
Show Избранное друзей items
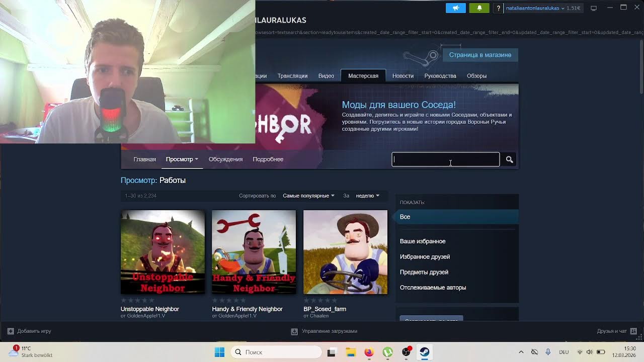[425, 257]
